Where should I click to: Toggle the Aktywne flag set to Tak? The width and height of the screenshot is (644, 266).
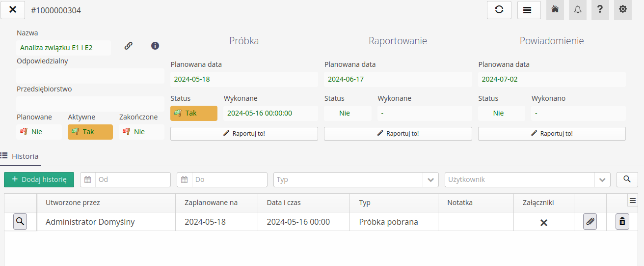pyautogui.click(x=90, y=132)
